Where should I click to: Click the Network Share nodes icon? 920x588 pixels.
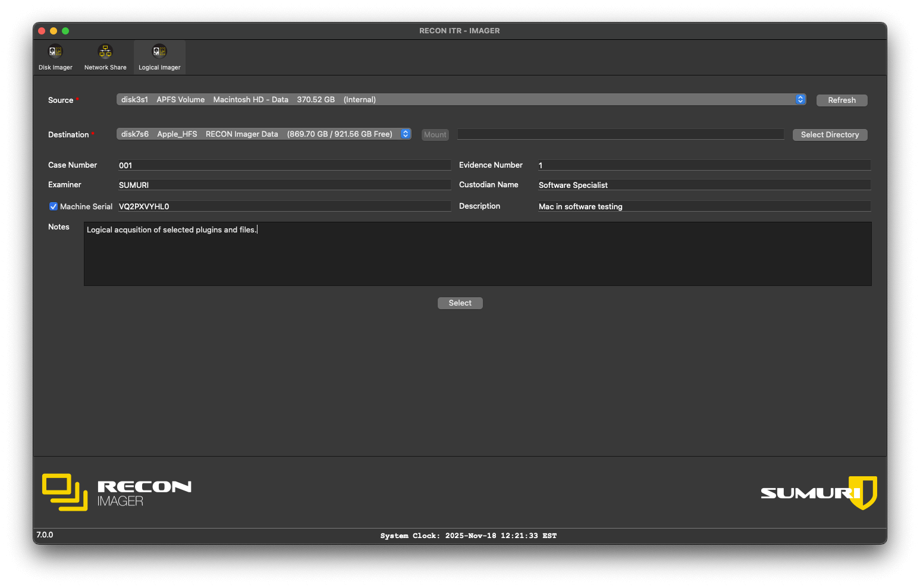pos(105,51)
